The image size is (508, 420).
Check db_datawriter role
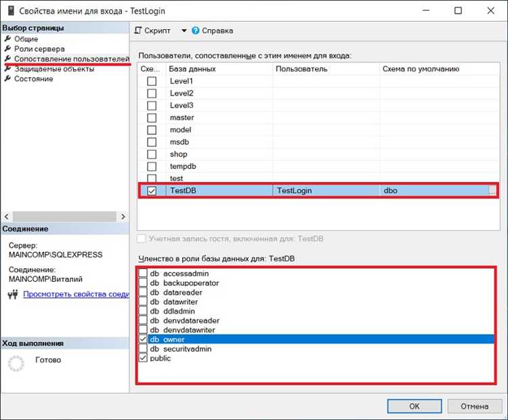pos(143,301)
